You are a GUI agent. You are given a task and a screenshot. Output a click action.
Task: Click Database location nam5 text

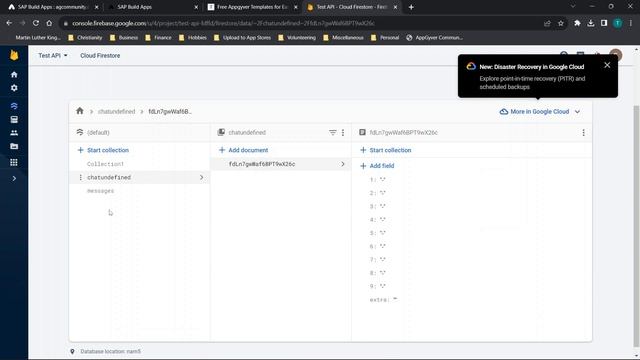point(110,351)
